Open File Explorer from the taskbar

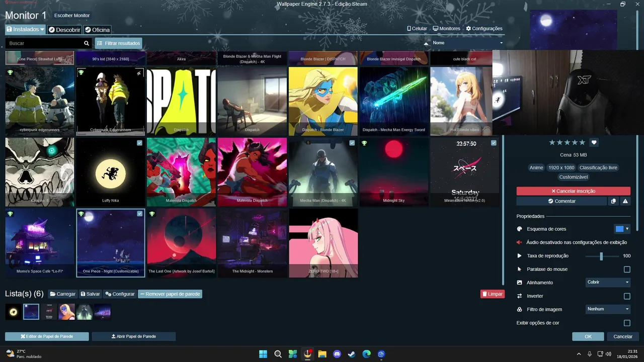322,354
